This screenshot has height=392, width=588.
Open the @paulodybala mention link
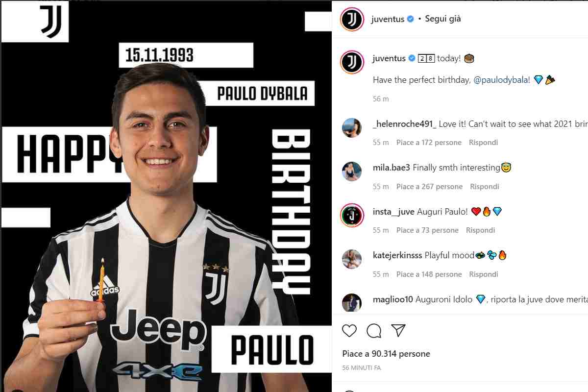(x=502, y=80)
